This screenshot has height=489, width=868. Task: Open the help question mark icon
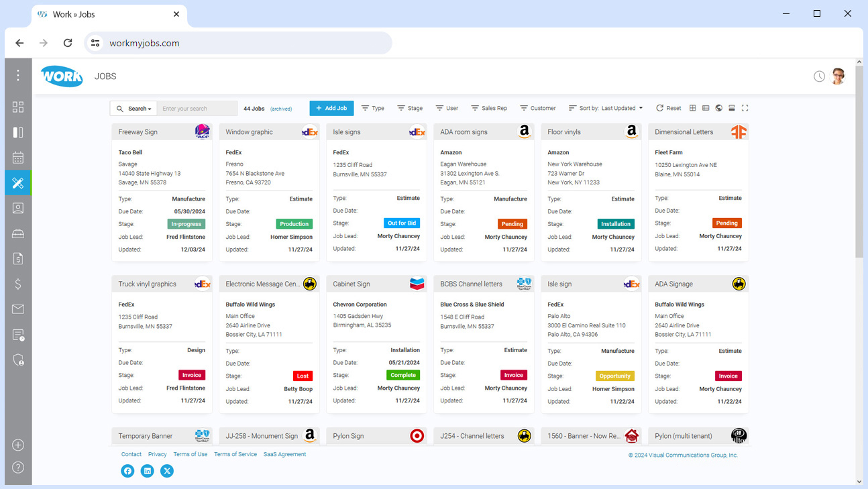[x=18, y=468]
